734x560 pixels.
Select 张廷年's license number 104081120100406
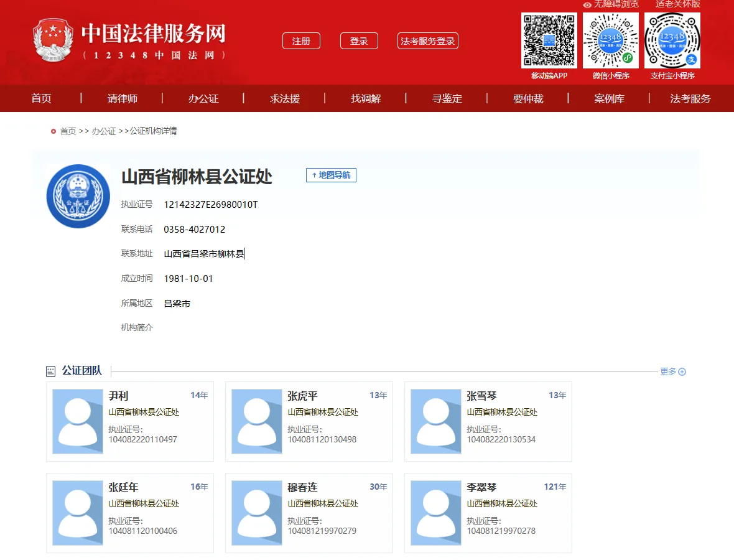pyautogui.click(x=143, y=531)
